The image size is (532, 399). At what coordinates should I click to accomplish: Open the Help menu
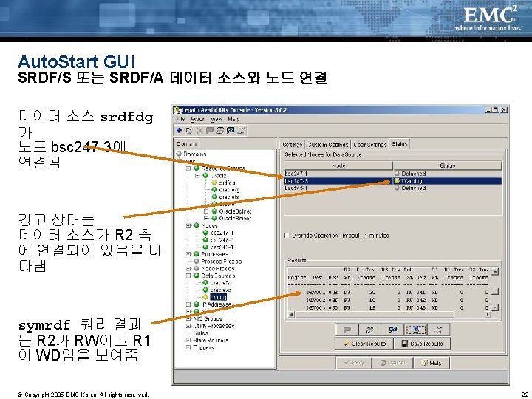pyautogui.click(x=233, y=119)
